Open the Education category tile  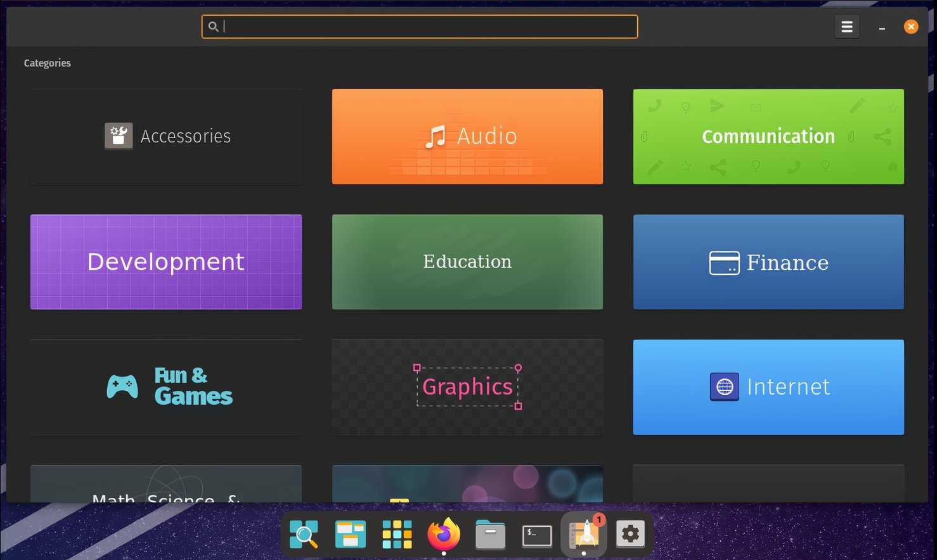[467, 261]
